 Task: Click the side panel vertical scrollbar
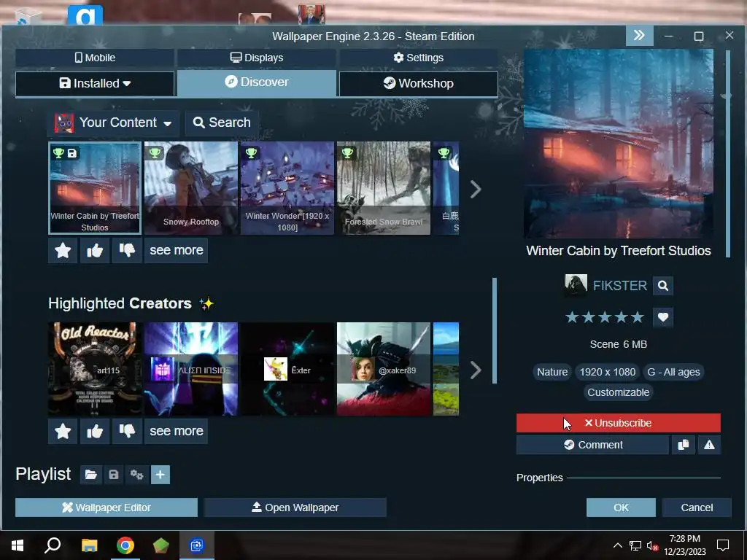pyautogui.click(x=727, y=154)
